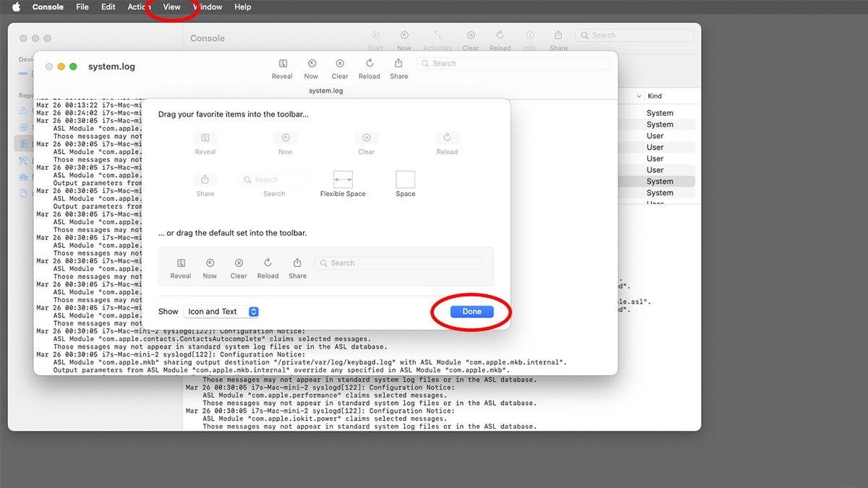
Task: Open the Help menu
Action: coord(243,7)
